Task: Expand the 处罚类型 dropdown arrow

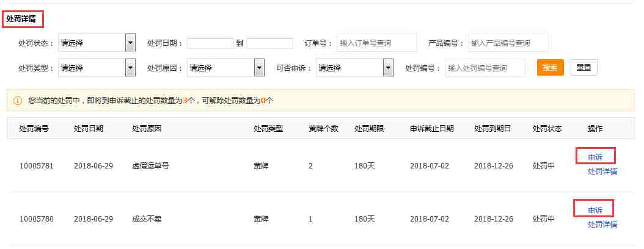Action: (x=130, y=68)
